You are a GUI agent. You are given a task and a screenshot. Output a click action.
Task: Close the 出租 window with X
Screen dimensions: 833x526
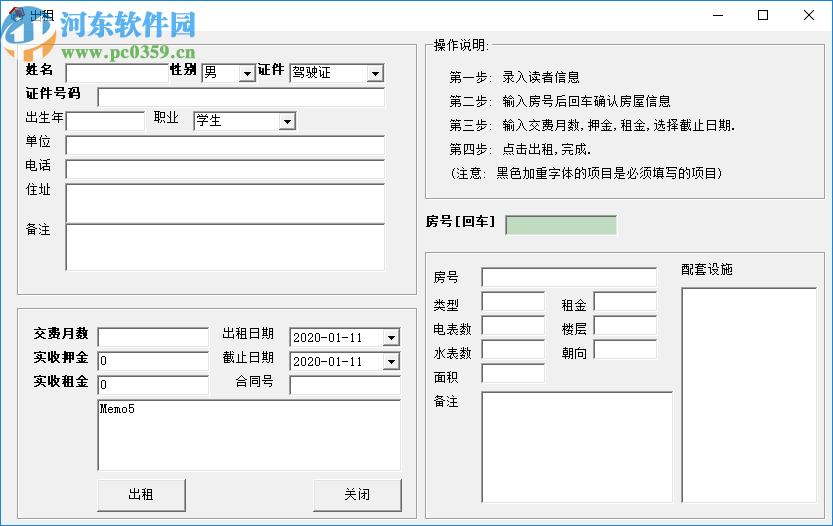[809, 15]
